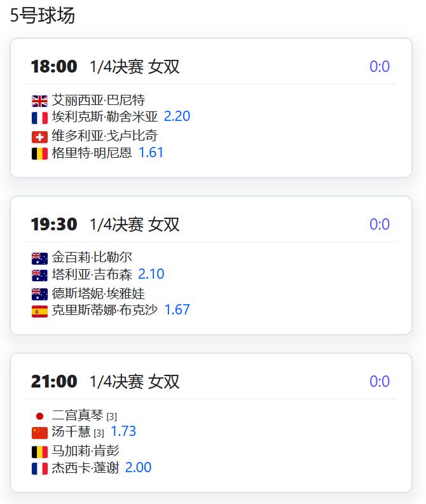Click the Chinese flag beside 汤千慧
This screenshot has height=504, width=426.
[x=39, y=433]
